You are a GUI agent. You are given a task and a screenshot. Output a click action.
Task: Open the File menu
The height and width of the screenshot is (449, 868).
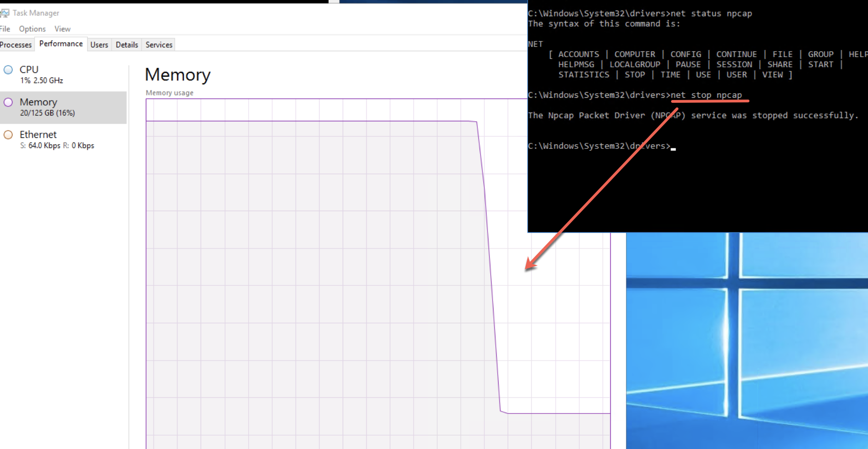[x=5, y=29]
